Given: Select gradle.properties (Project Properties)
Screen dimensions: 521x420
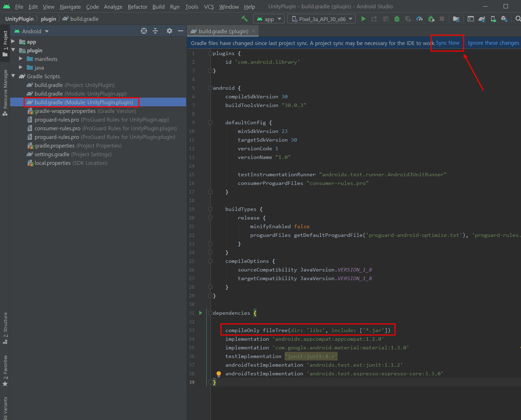Looking at the screenshot, I should (x=78, y=145).
